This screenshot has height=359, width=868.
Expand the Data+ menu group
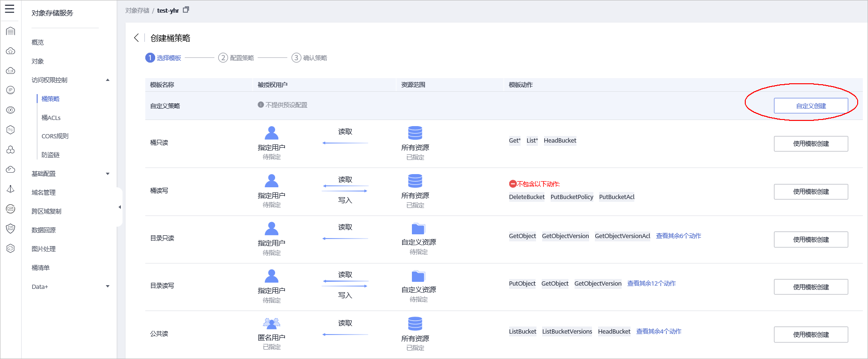click(x=108, y=287)
